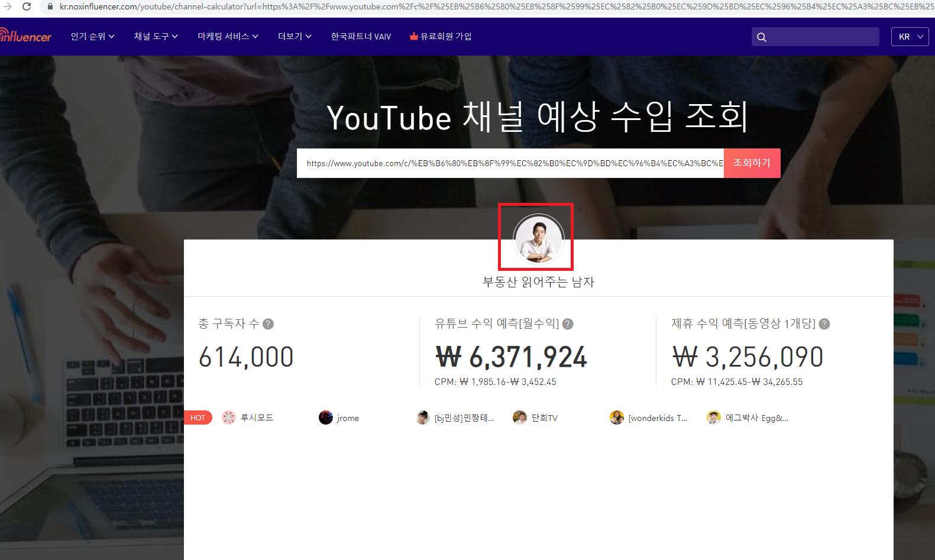Screen dimensions: 935x560
Task: Click subscriber count 614,000
Action: coord(246,357)
